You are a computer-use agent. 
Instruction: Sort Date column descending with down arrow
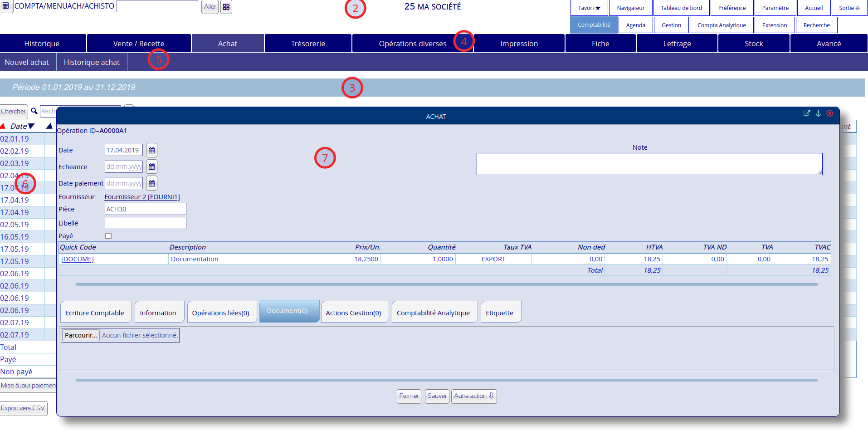31,126
